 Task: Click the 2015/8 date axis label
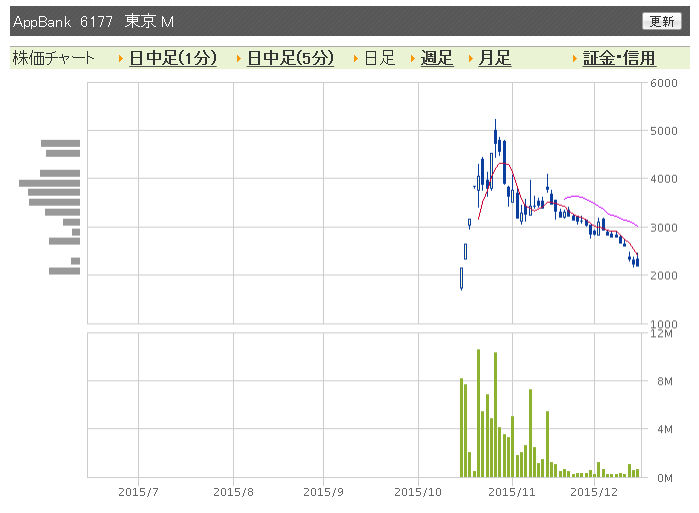[233, 492]
